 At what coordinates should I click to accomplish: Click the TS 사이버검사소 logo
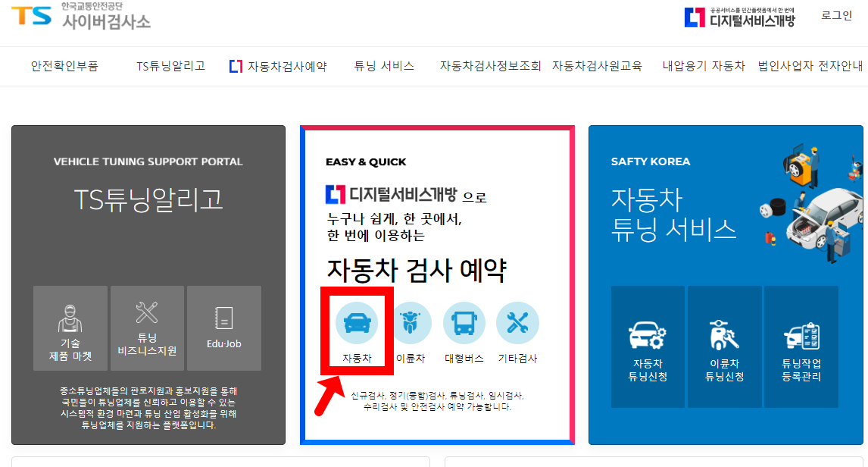point(81,16)
